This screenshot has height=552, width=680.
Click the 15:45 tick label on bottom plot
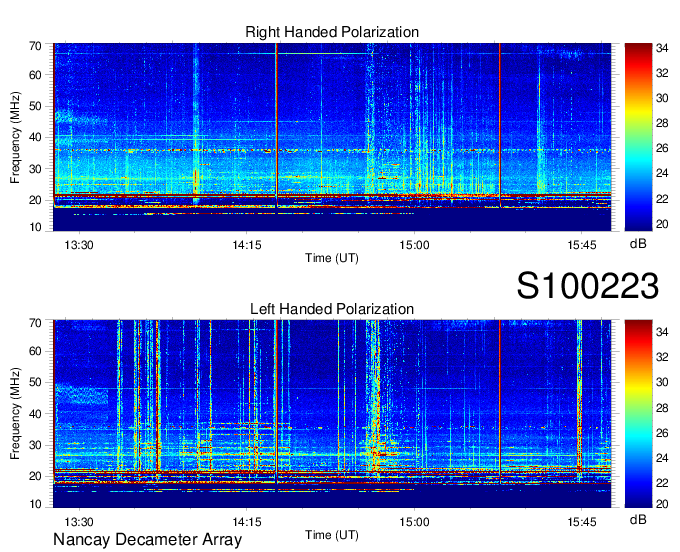pos(582,522)
